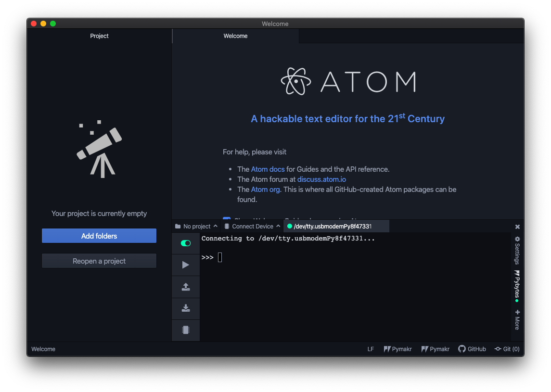Download files from the connected device
Image resolution: width=551 pixels, height=392 pixels.
pos(186,308)
